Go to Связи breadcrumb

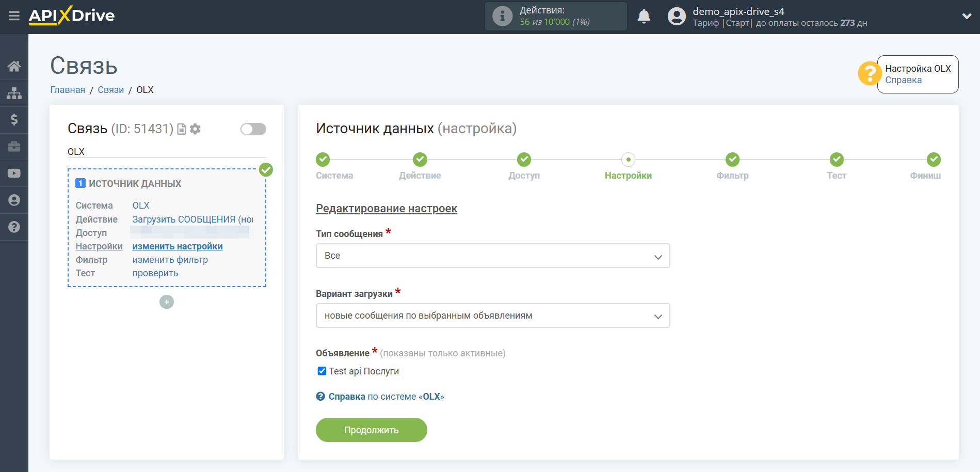111,90
